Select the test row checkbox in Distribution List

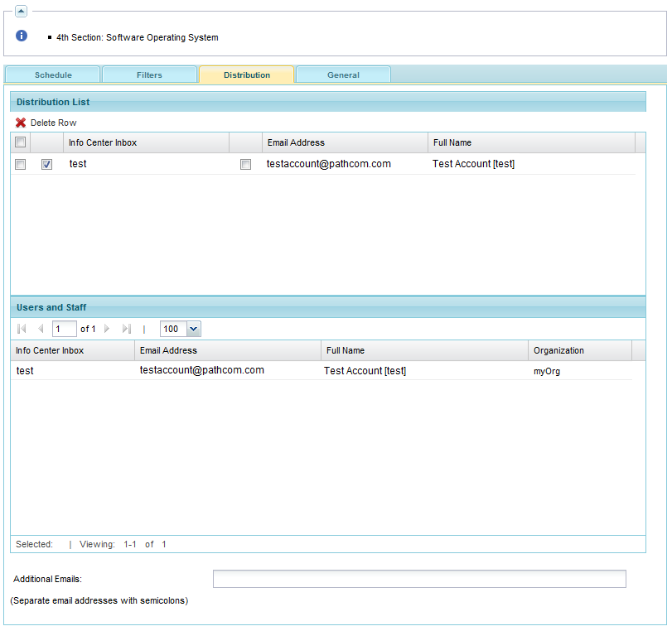coord(21,164)
